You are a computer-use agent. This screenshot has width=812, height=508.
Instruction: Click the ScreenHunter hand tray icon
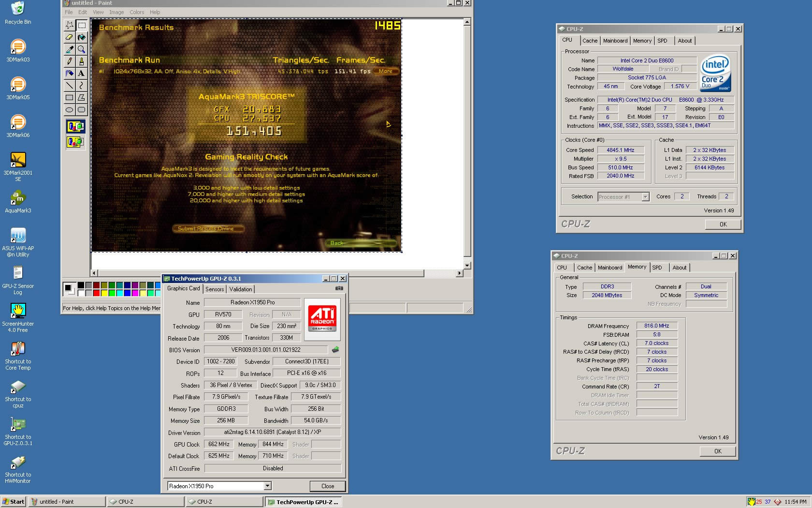tap(751, 502)
